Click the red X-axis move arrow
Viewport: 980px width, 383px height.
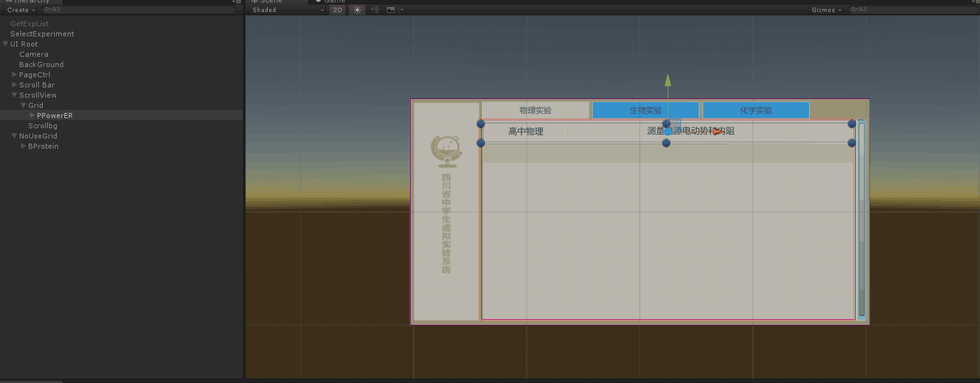coord(719,132)
